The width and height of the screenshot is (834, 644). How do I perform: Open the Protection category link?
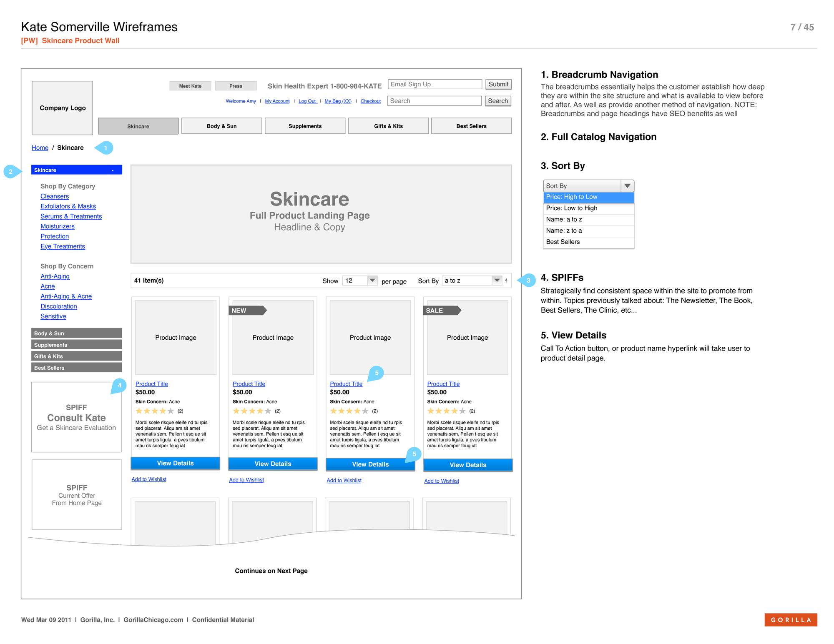click(55, 236)
